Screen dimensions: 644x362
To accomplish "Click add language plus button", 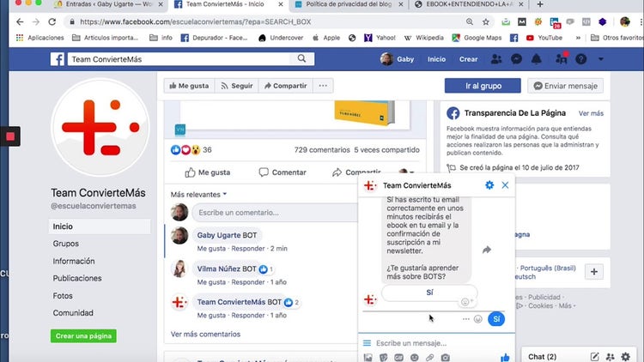I will (594, 272).
